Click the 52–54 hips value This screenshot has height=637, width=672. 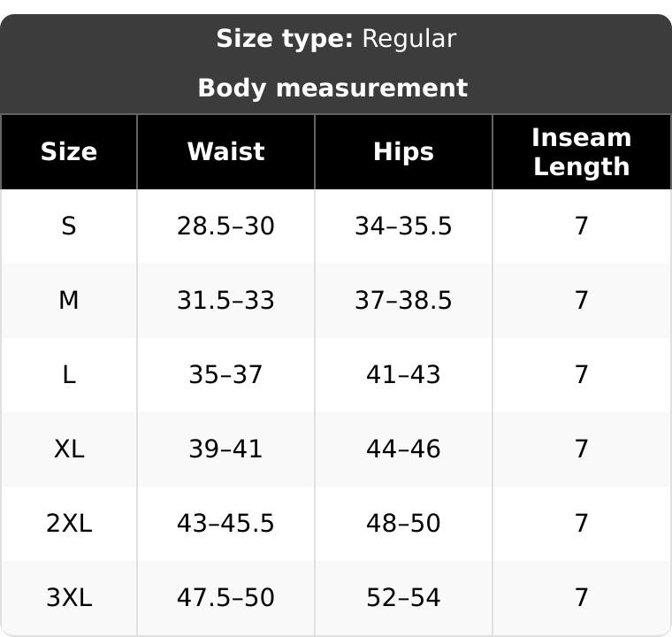coord(403,597)
